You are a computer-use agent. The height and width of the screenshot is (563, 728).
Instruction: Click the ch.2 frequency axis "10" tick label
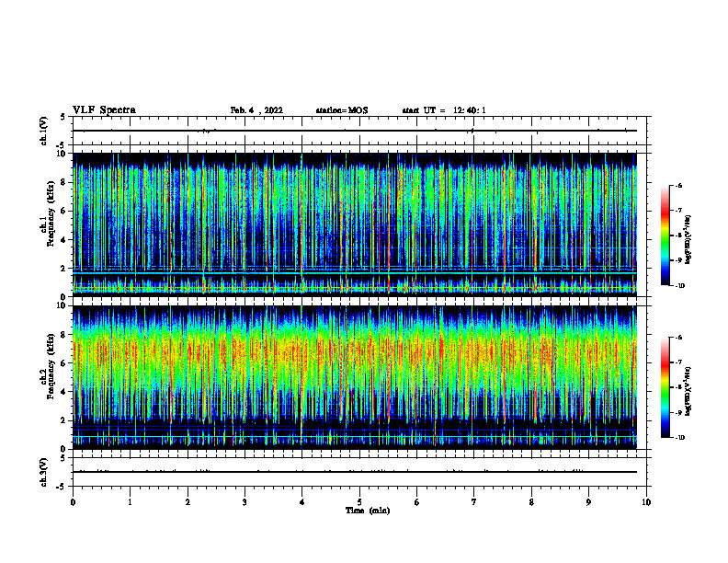(x=61, y=305)
